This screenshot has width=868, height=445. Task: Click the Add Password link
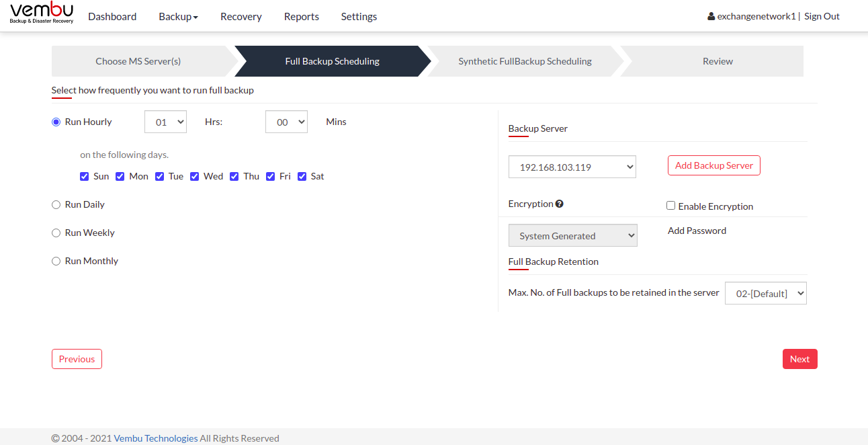pyautogui.click(x=697, y=231)
